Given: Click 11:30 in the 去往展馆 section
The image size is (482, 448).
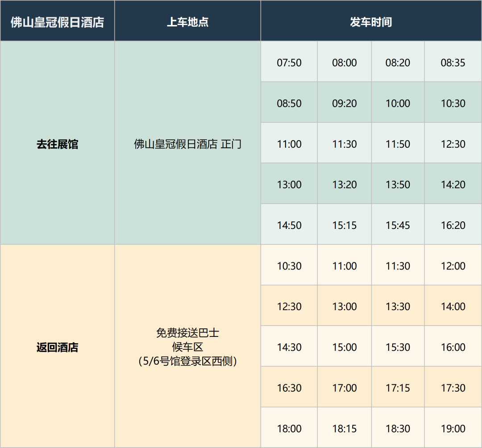Looking at the screenshot, I should [344, 143].
